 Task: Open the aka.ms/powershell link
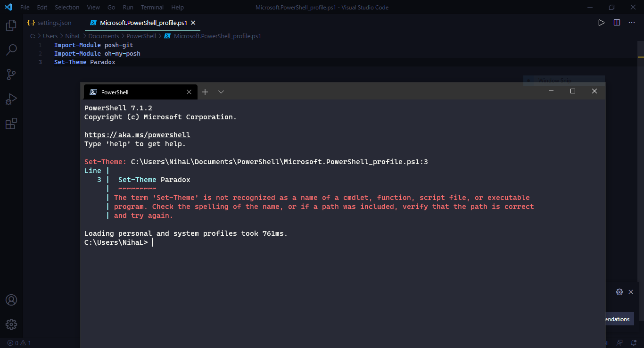(137, 134)
